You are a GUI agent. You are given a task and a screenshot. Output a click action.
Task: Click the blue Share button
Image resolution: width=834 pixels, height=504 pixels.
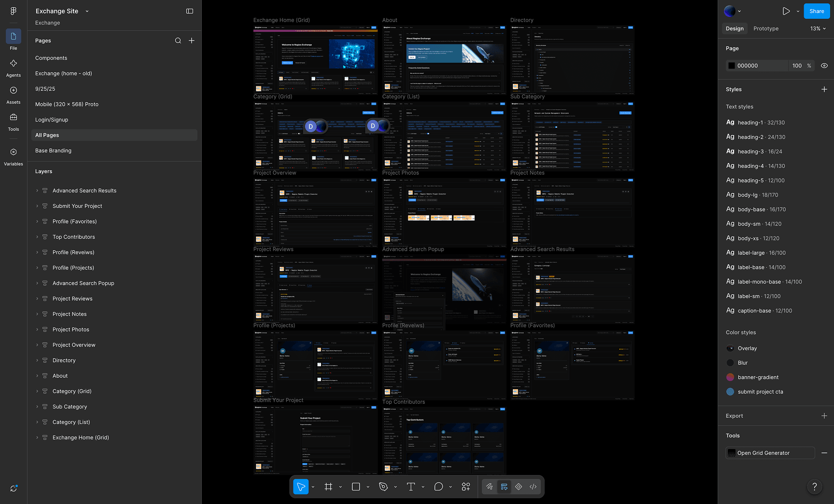817,11
